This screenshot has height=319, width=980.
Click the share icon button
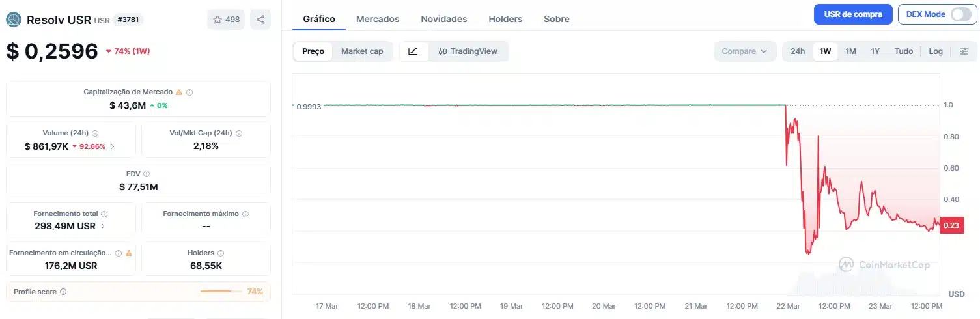pos(260,20)
